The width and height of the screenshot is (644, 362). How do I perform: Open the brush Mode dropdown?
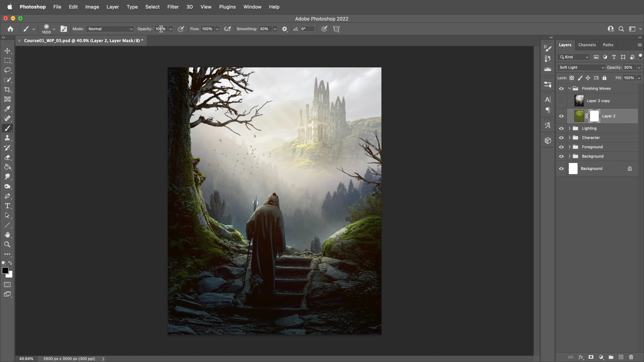coord(110,29)
